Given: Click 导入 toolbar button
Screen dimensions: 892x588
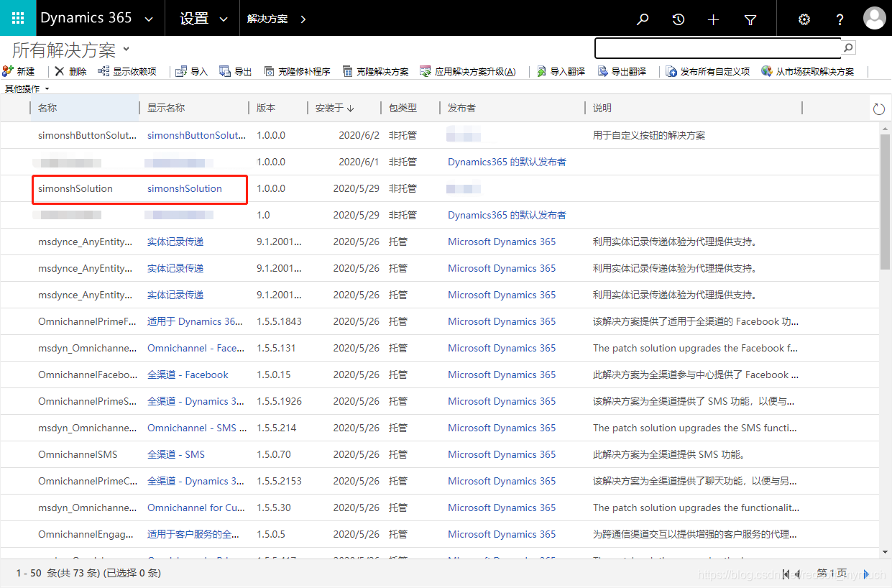Looking at the screenshot, I should pos(191,71).
